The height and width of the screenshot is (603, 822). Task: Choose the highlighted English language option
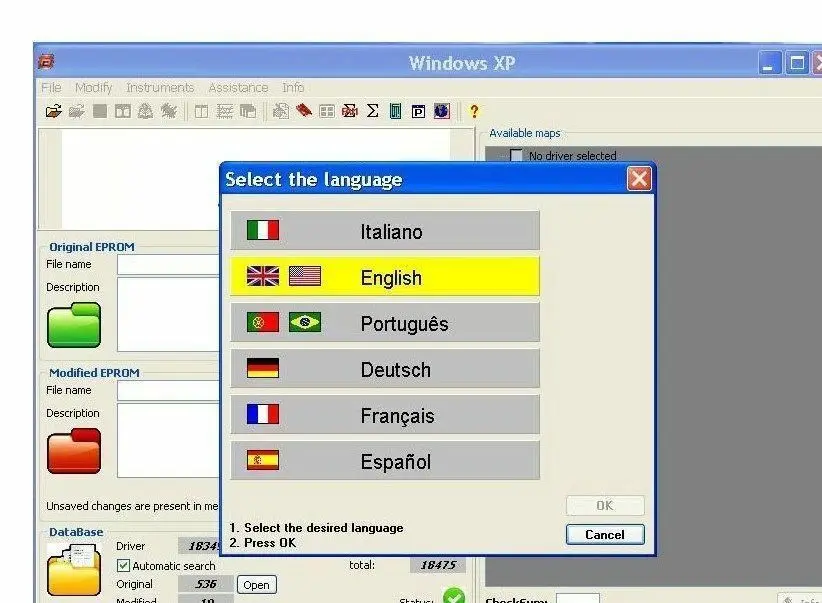[x=385, y=276]
